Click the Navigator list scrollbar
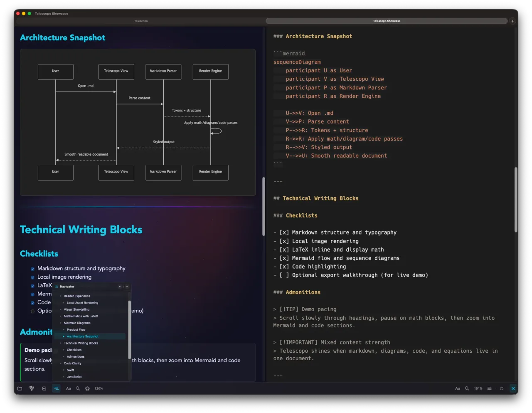The image size is (532, 413). point(129,329)
